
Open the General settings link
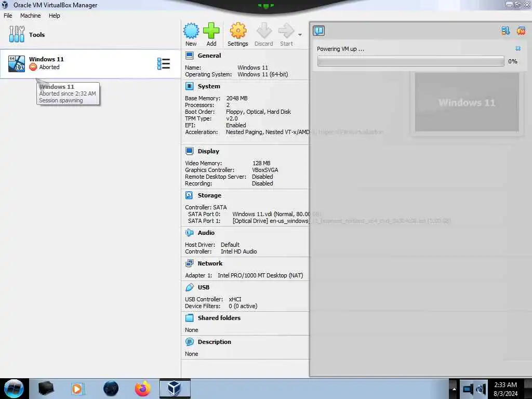pyautogui.click(x=209, y=55)
